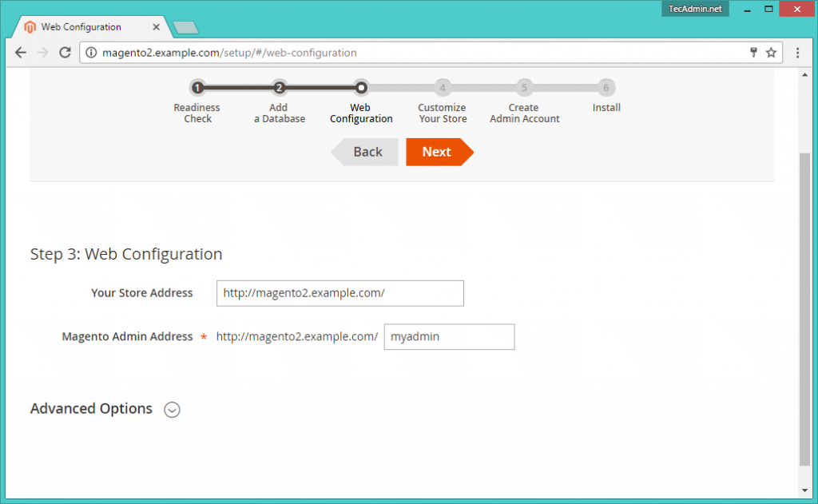Click the saved password key icon

point(752,53)
